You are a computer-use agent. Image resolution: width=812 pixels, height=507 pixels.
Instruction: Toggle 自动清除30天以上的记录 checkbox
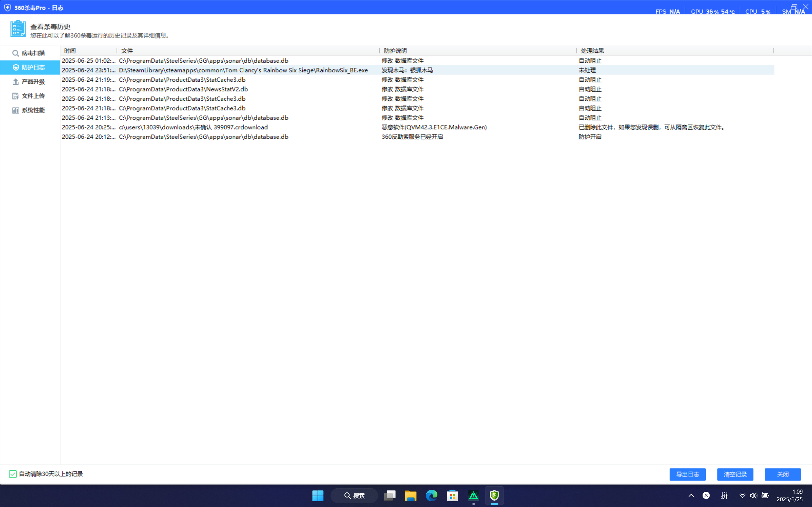coord(13,474)
